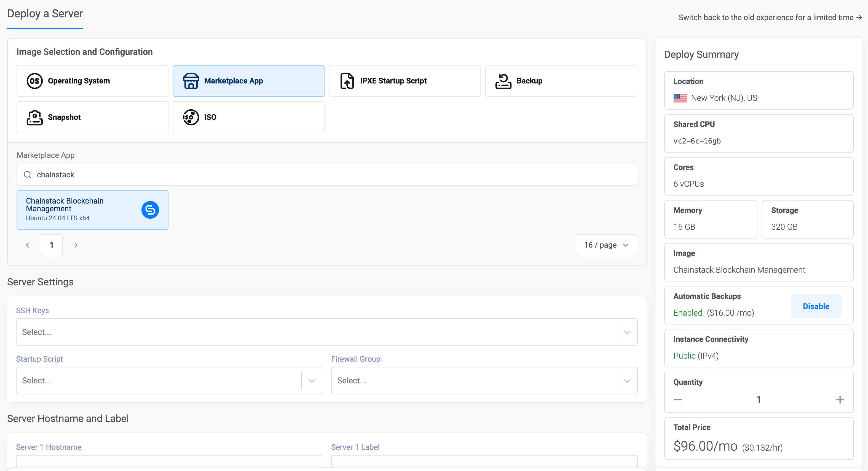This screenshot has width=868, height=471.
Task: Click the SSH Keys select field
Action: click(x=326, y=332)
